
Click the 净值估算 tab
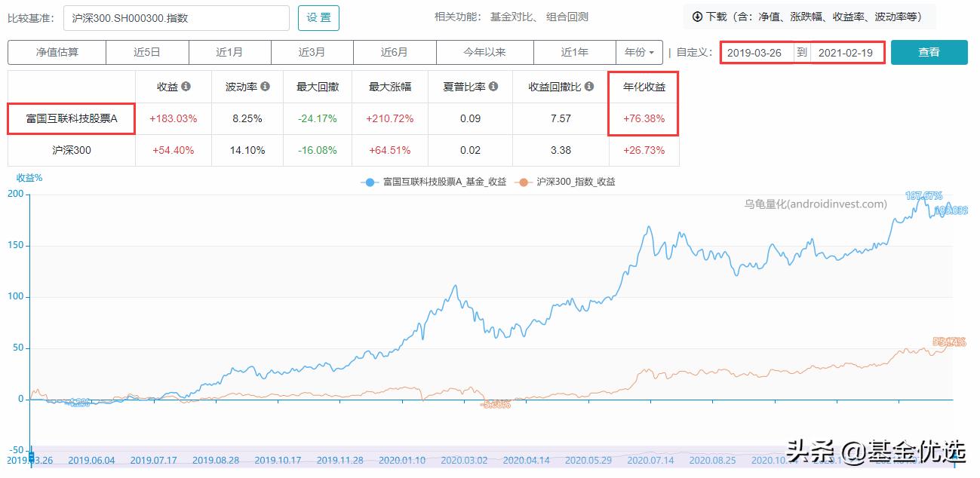coord(57,52)
